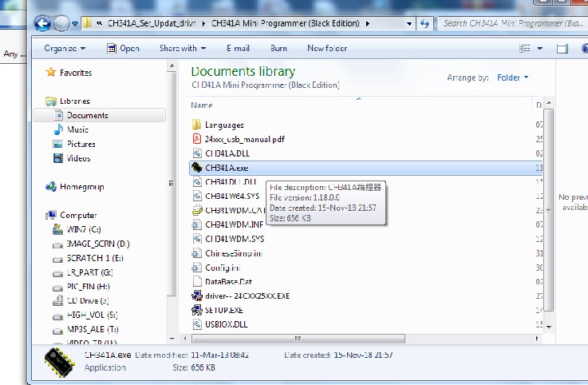Open the MP3S_ALE (T:) drive
This screenshot has width=588, height=385.
(x=85, y=329)
